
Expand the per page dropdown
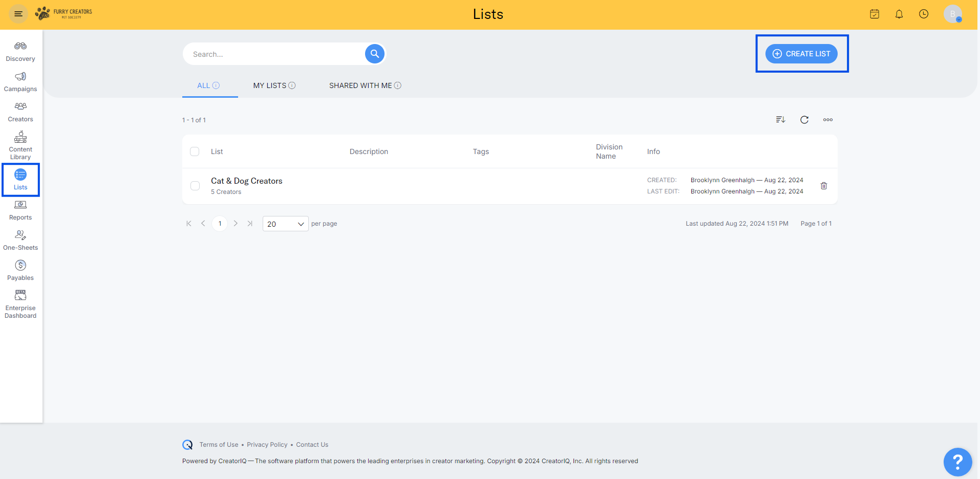click(x=285, y=224)
